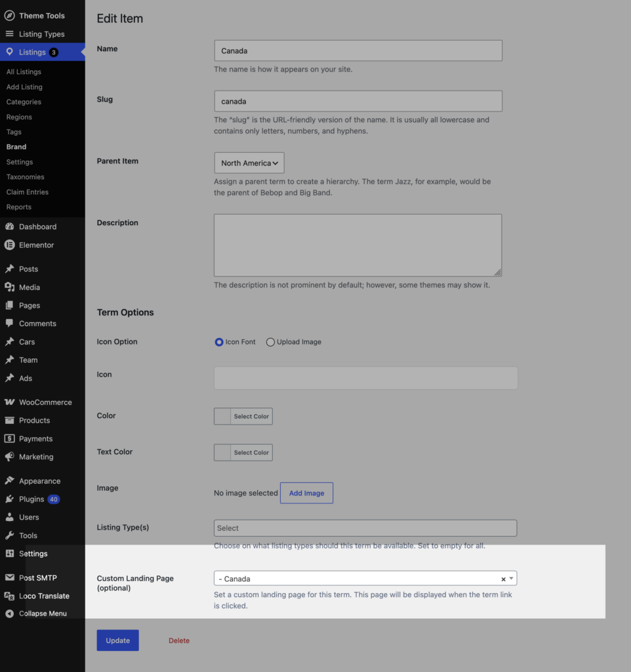Open All Listings submenu item
This screenshot has height=672, width=631.
[24, 72]
